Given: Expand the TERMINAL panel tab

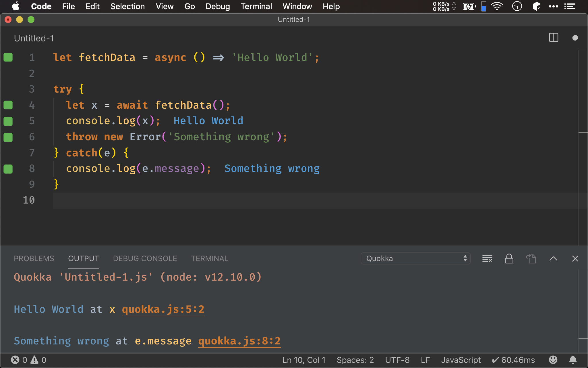Looking at the screenshot, I should pos(210,258).
